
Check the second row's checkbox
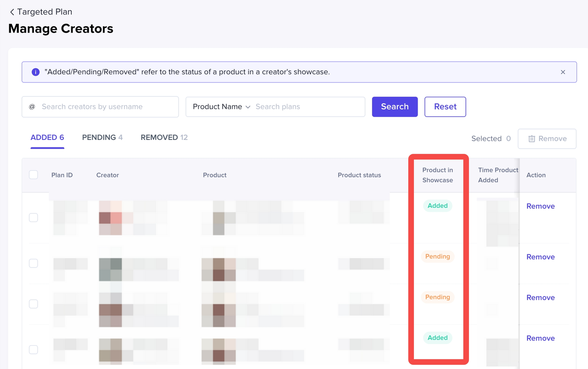pyautogui.click(x=34, y=263)
